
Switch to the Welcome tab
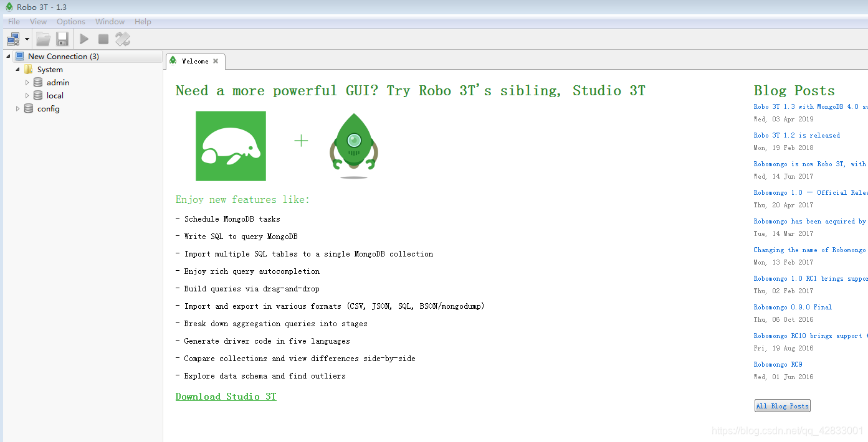[195, 61]
